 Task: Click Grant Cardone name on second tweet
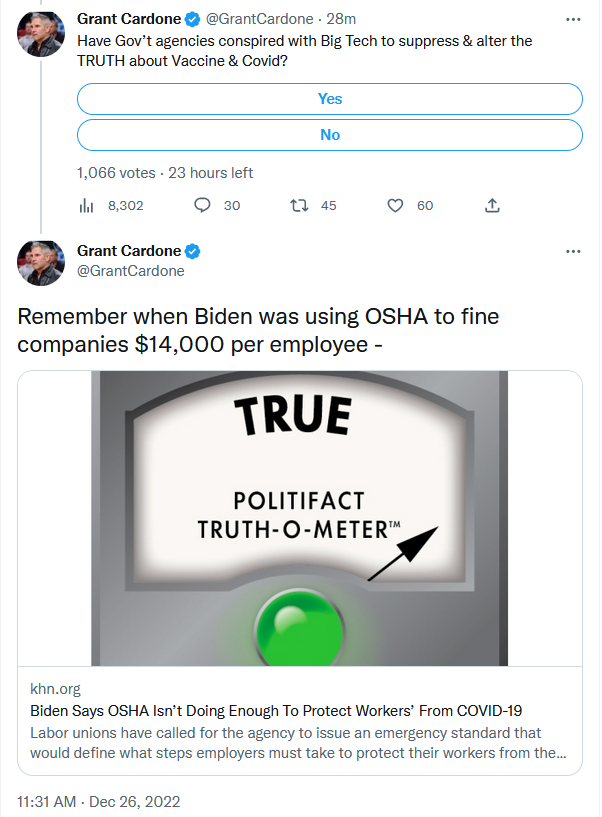(x=129, y=251)
